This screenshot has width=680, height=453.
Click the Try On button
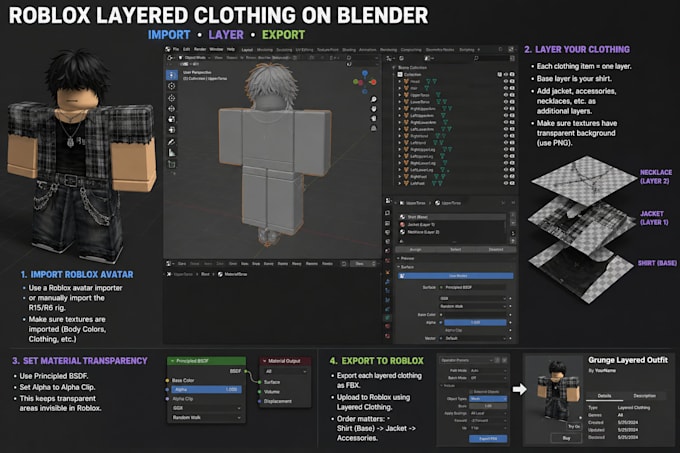pos(574,427)
